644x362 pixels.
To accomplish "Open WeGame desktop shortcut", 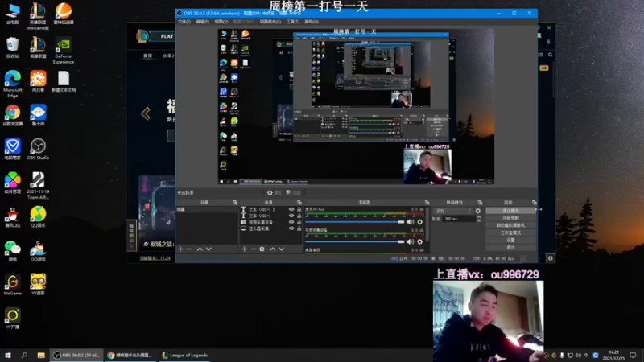I will [x=12, y=285].
